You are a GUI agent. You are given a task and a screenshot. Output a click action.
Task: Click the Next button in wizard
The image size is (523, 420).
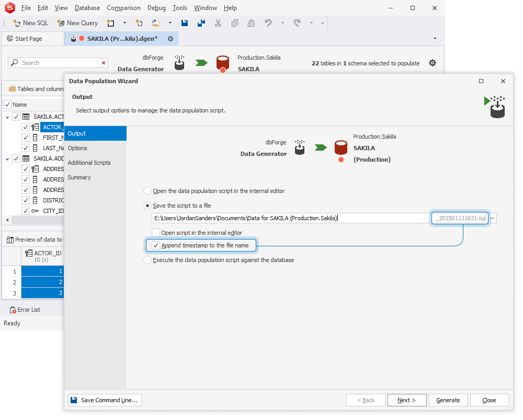tap(406, 400)
